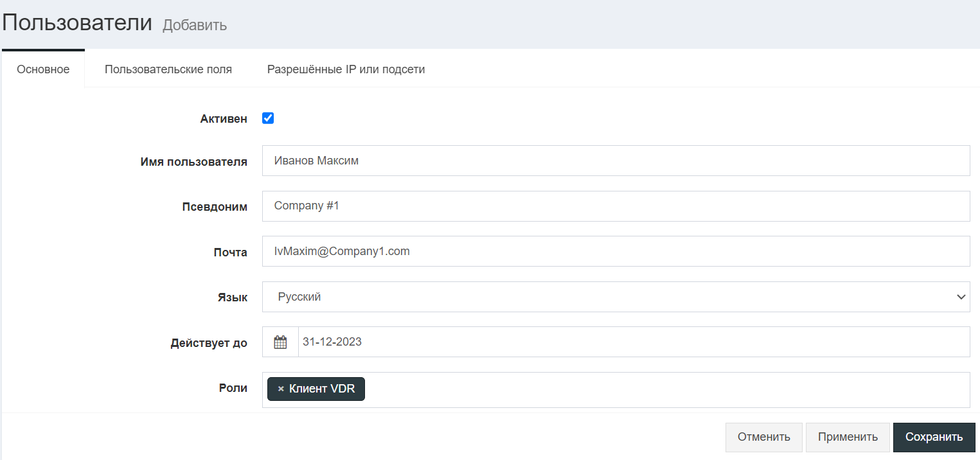980x460 pixels.
Task: Focus the Имя пользователя input field
Action: pos(615,161)
